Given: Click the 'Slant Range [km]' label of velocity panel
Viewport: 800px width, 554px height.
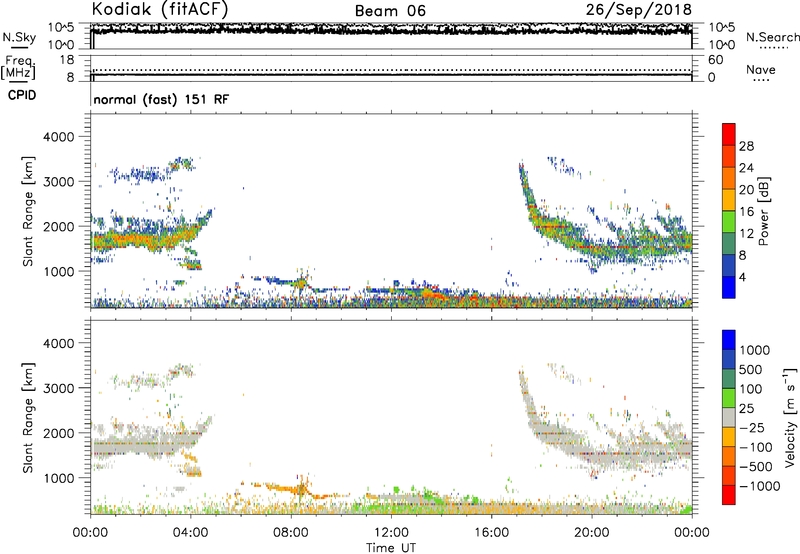Looking at the screenshot, I should click(29, 418).
